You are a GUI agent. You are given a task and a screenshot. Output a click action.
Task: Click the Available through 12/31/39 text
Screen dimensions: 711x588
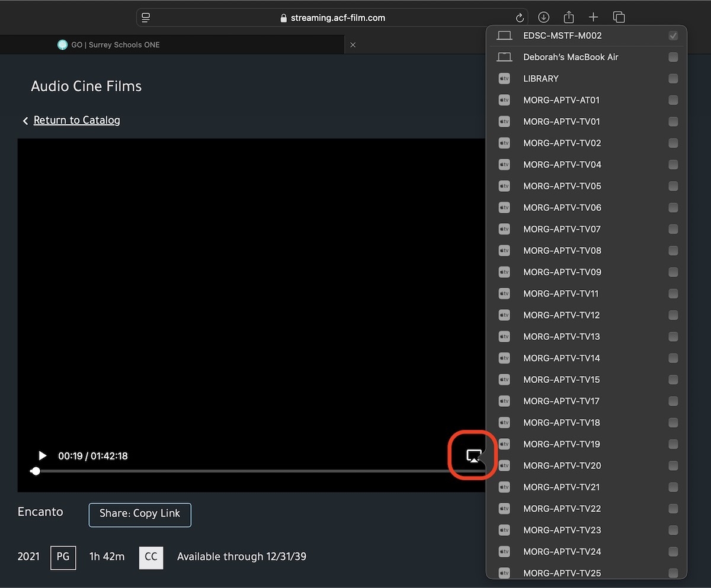[242, 557]
